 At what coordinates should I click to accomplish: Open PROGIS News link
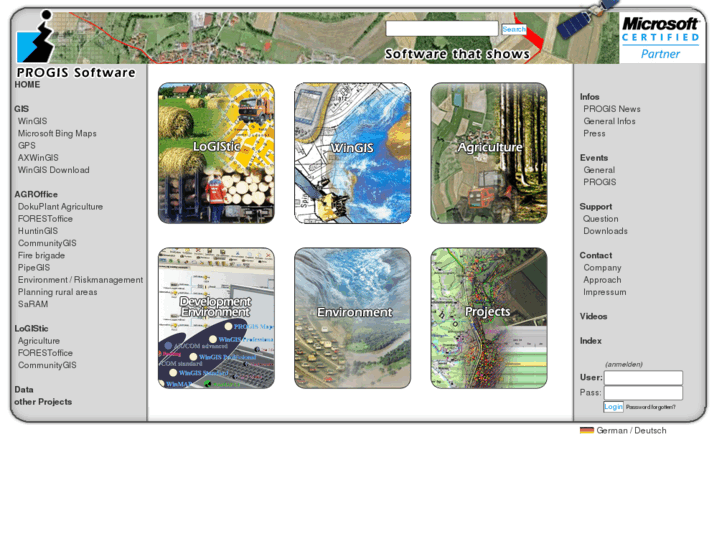[612, 109]
